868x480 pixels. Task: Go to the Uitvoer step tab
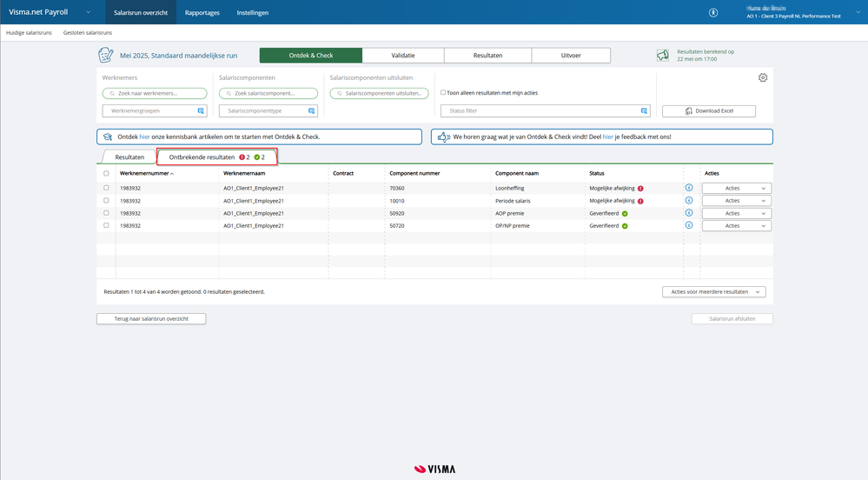(571, 56)
